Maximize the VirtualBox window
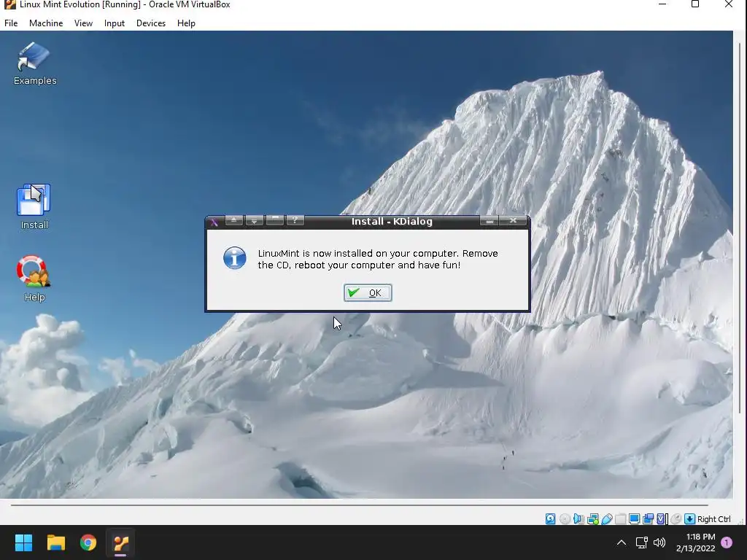The width and height of the screenshot is (747, 560). pos(695,4)
